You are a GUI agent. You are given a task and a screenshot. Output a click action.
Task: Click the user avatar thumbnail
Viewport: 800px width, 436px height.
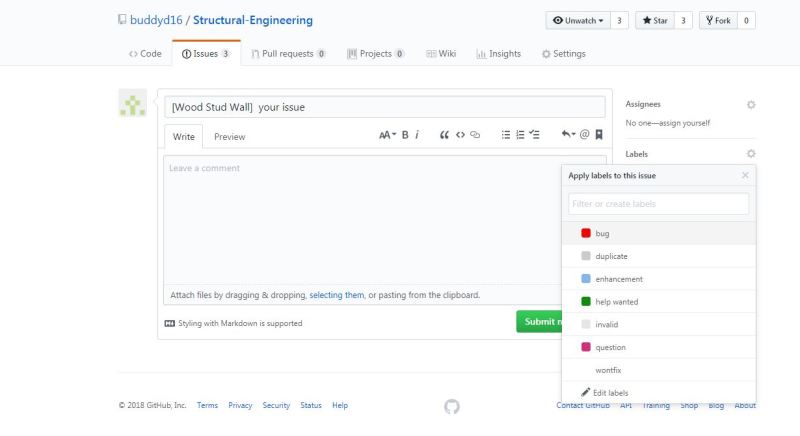pyautogui.click(x=133, y=103)
